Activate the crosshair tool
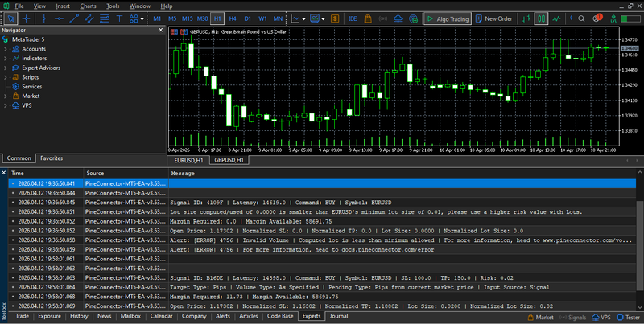The width and height of the screenshot is (644, 324). pos(26,18)
